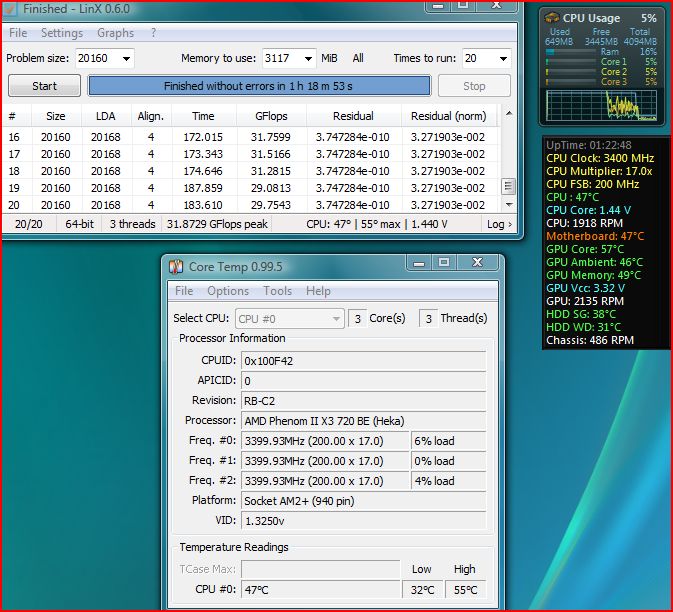Click the VID field 1.3250v
673x612 pixels.
point(364,521)
